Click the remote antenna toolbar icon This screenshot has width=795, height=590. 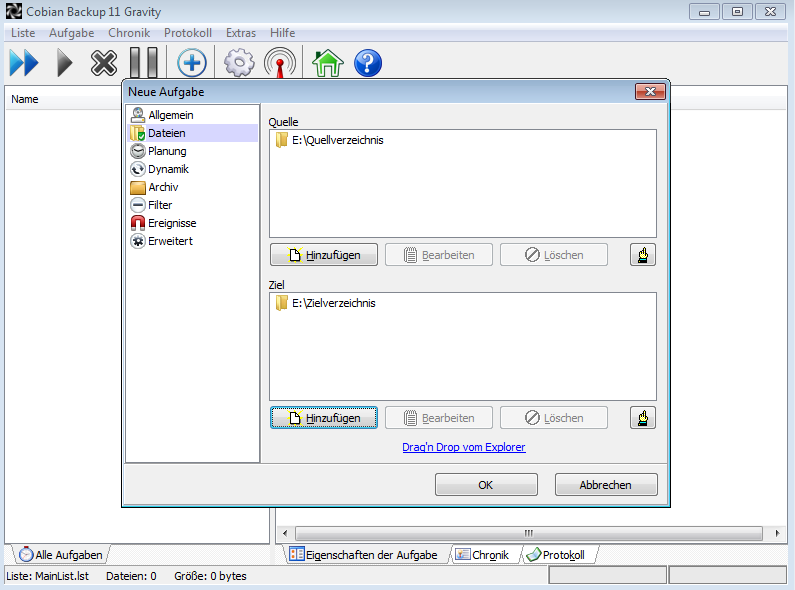point(280,63)
